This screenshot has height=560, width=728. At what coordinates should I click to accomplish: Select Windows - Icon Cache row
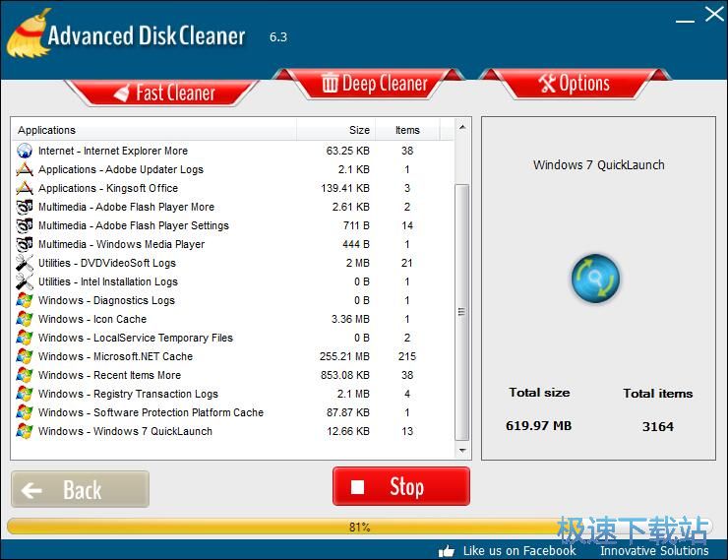tap(232, 319)
